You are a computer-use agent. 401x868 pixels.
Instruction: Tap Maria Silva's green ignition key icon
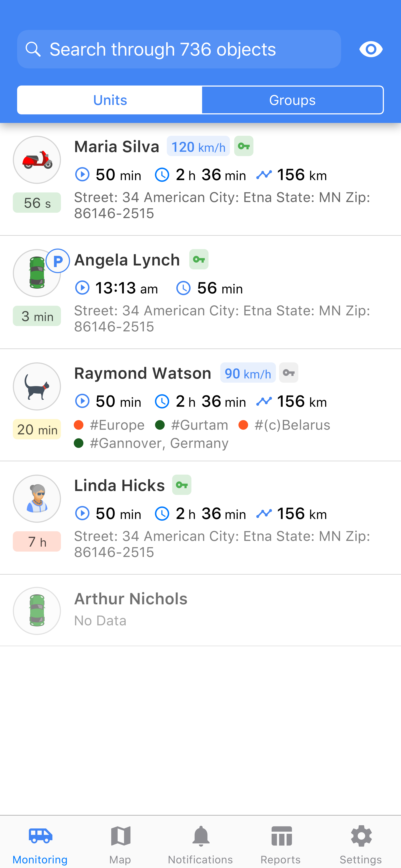244,146
